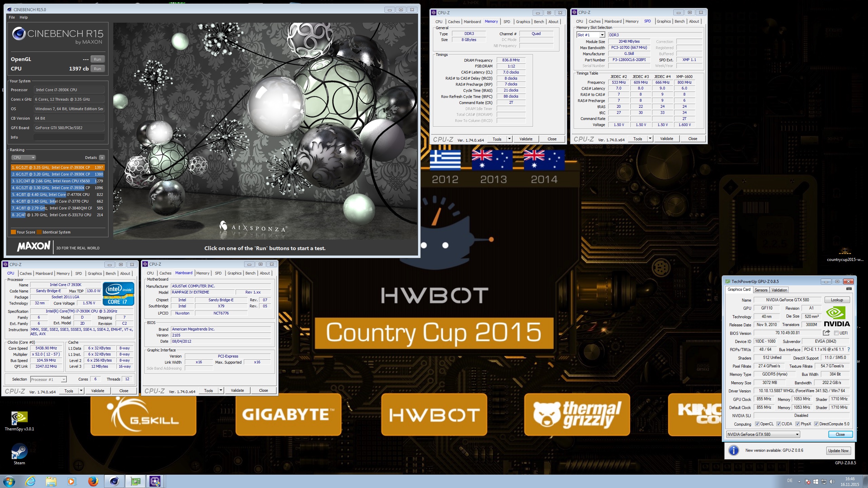Click the blue info icon in the GPU-Z update bar
The height and width of the screenshot is (488, 868).
[x=733, y=450]
